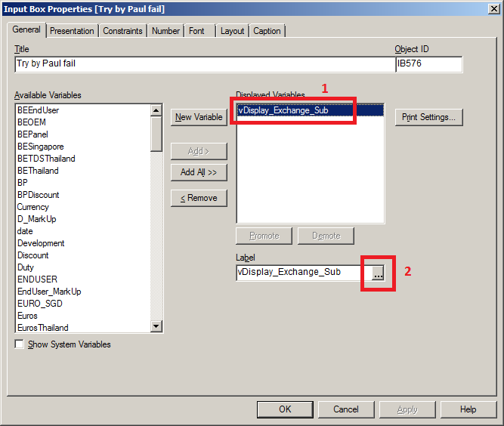Switch to the General tab
Screen dimensions: 504x426
click(26, 29)
